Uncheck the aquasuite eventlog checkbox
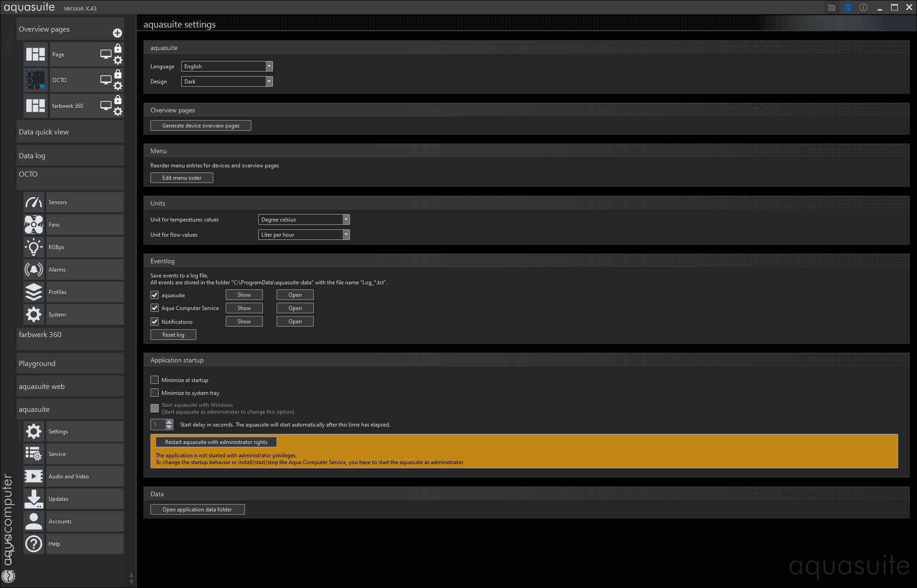 click(155, 295)
